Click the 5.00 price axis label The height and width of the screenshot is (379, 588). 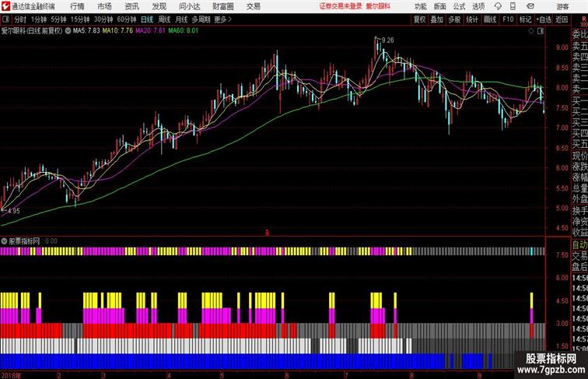(x=562, y=208)
